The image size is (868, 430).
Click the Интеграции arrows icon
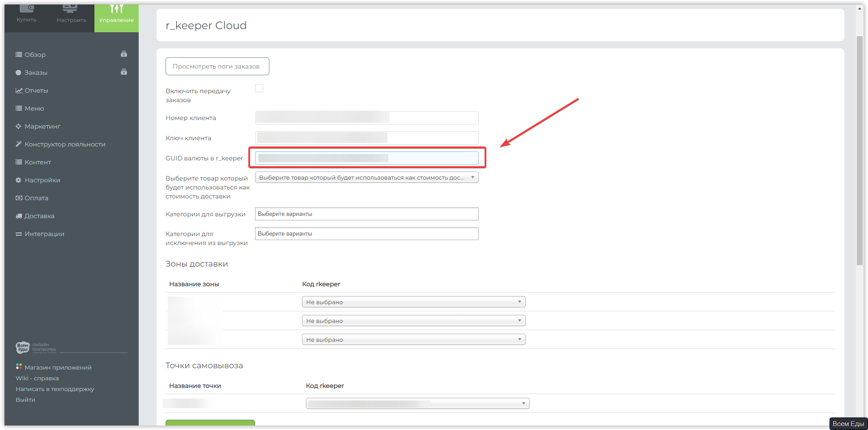(19, 234)
